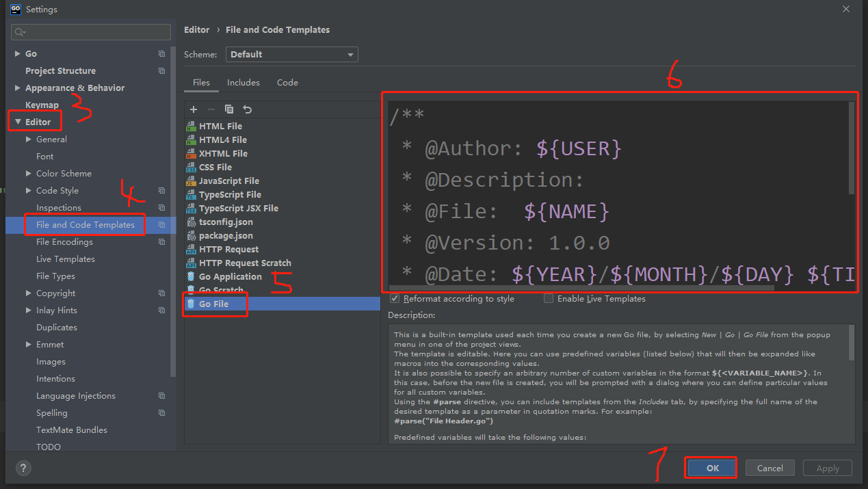
Task: Click the XHTML File template icon
Action: [x=191, y=153]
